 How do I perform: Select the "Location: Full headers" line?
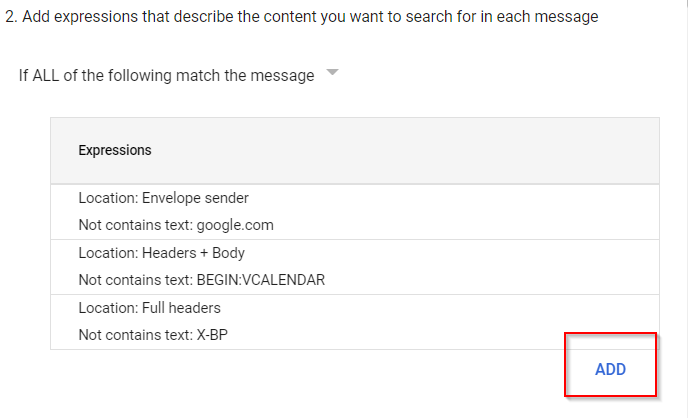point(149,308)
